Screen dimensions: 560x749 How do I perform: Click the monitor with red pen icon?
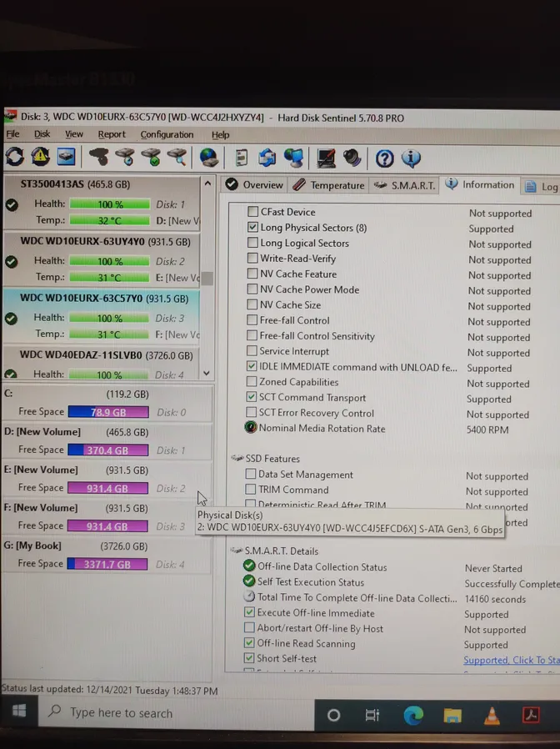pyautogui.click(x=326, y=158)
